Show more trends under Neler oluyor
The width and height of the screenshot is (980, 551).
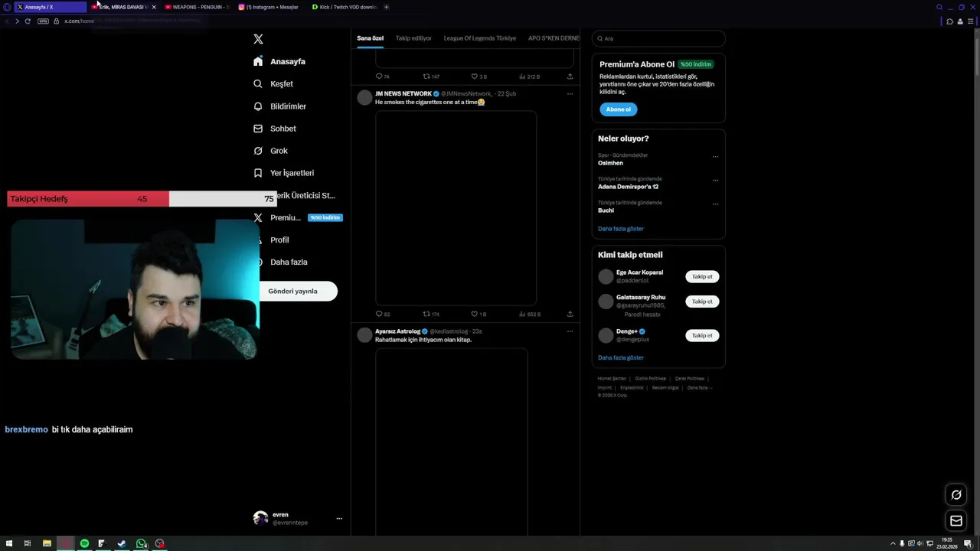coord(621,229)
